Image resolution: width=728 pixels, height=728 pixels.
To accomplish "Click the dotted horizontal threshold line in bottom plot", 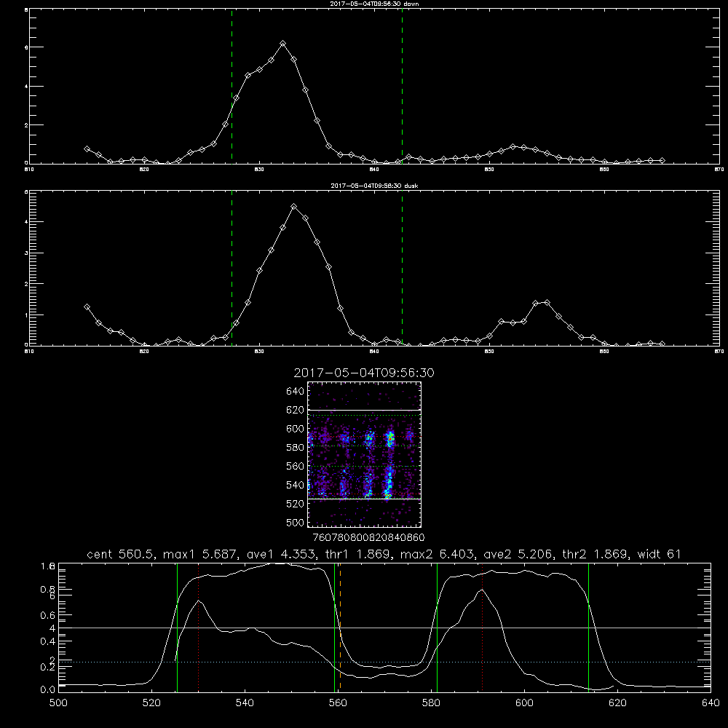I will pos(385,662).
